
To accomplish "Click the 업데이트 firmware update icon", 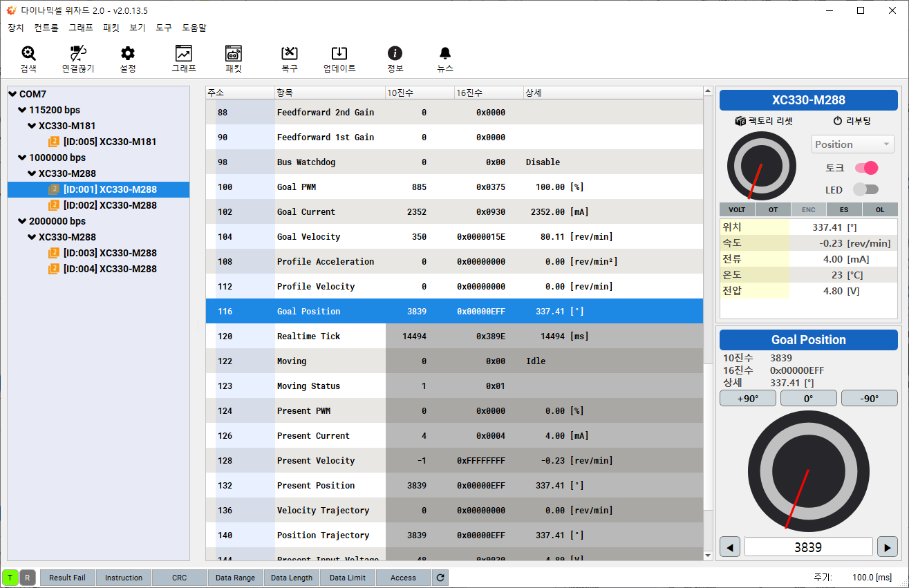I will (339, 54).
